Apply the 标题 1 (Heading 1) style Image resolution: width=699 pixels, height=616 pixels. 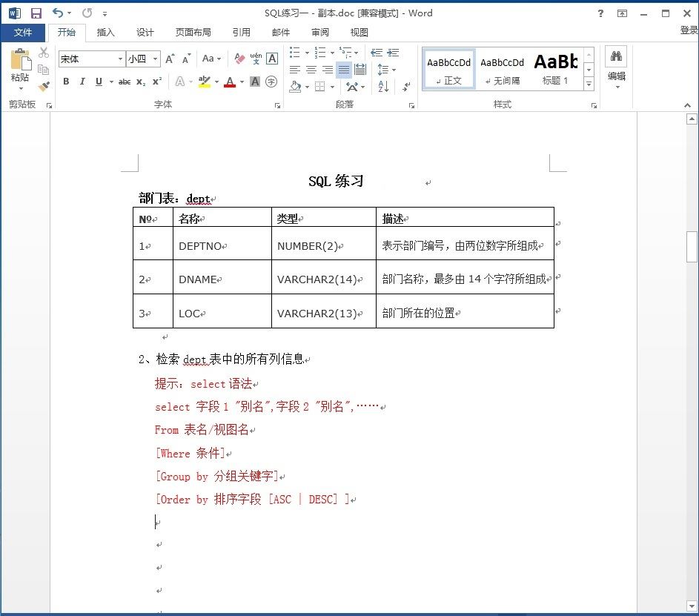coord(556,70)
